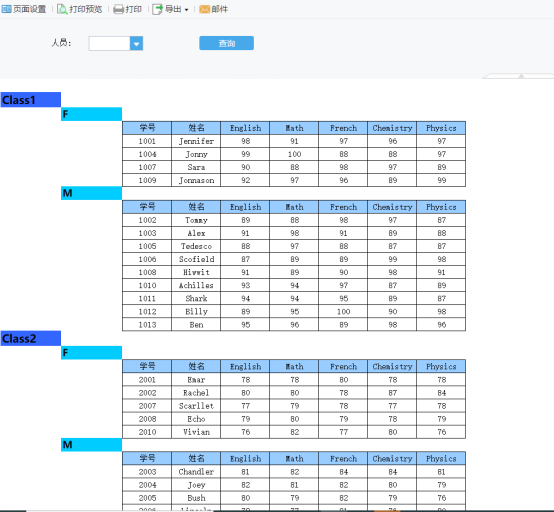Click the name cell Jonnason
Screen dimensions: 554x512
point(196,180)
